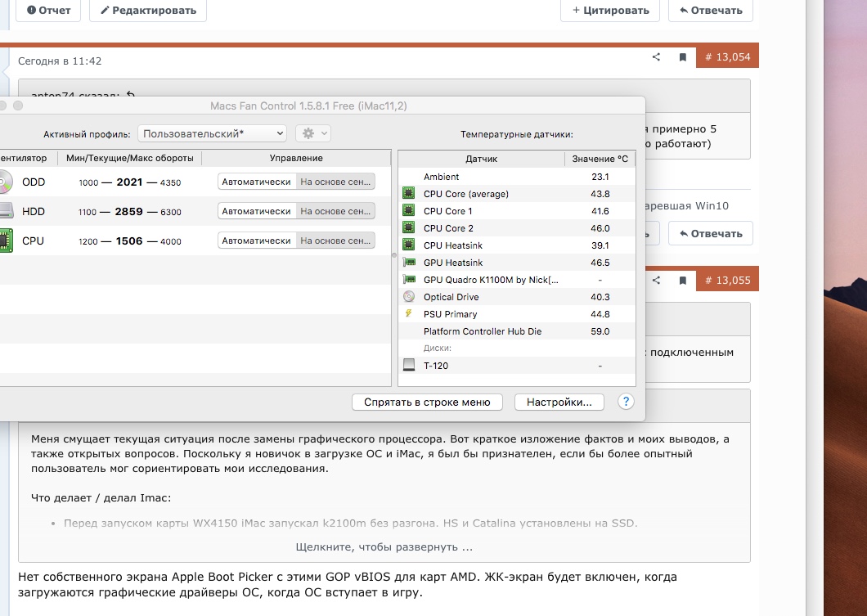Expand quote via Щелкните, чтобы развернуть
This screenshot has height=616, width=867.
coord(384,547)
